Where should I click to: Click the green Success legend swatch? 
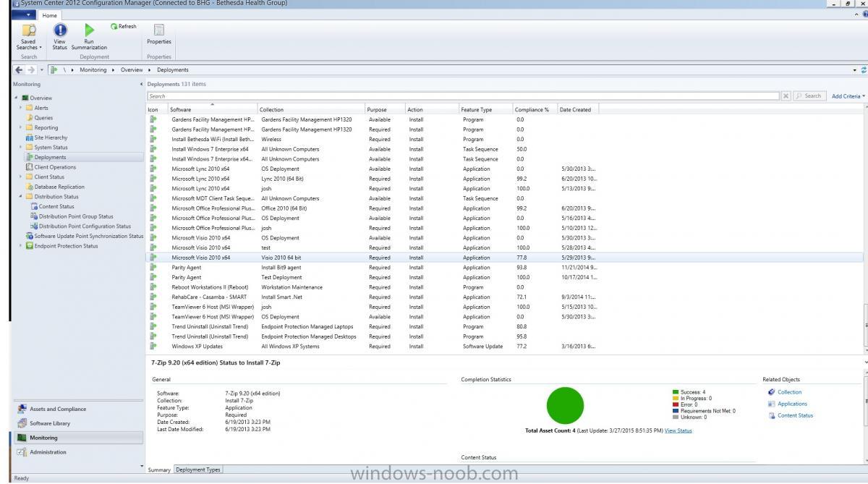(676, 392)
